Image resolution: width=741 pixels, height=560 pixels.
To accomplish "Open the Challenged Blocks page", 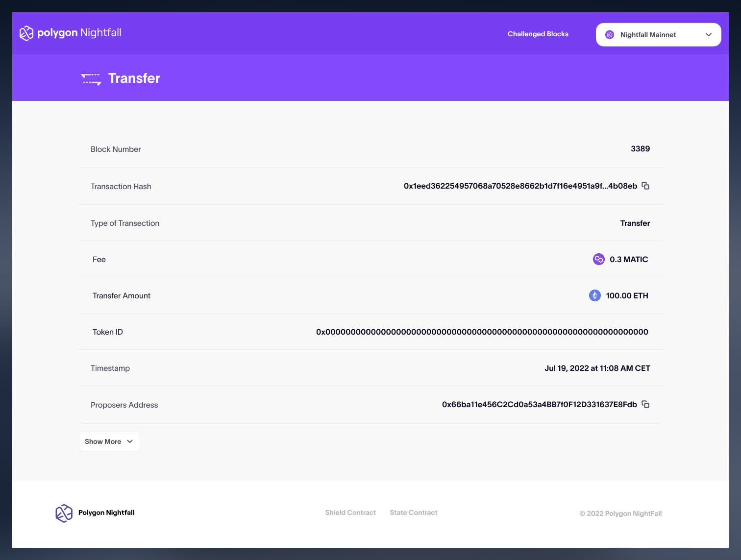I will click(538, 34).
